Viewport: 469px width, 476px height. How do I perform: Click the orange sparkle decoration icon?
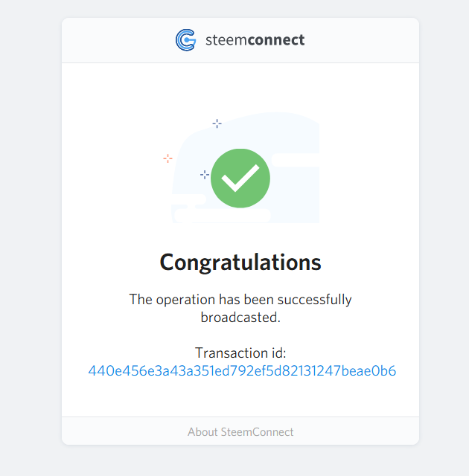167,158
